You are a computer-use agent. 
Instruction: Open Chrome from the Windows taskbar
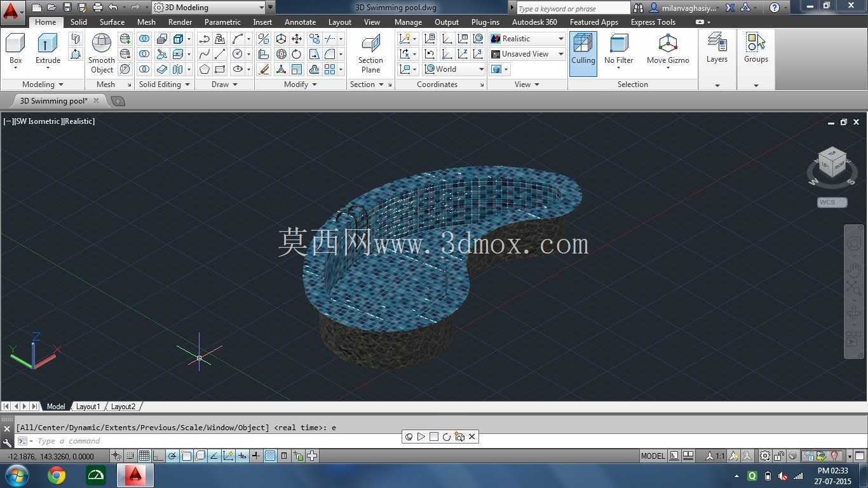(57, 475)
